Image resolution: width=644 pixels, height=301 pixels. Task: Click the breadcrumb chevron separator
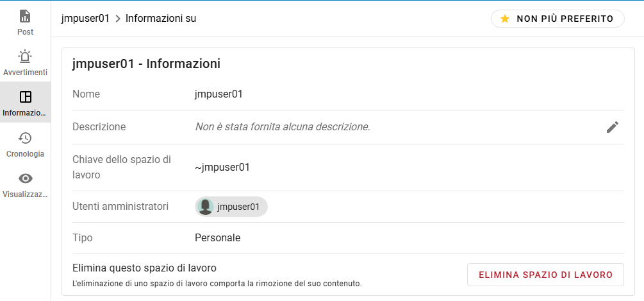[x=118, y=19]
